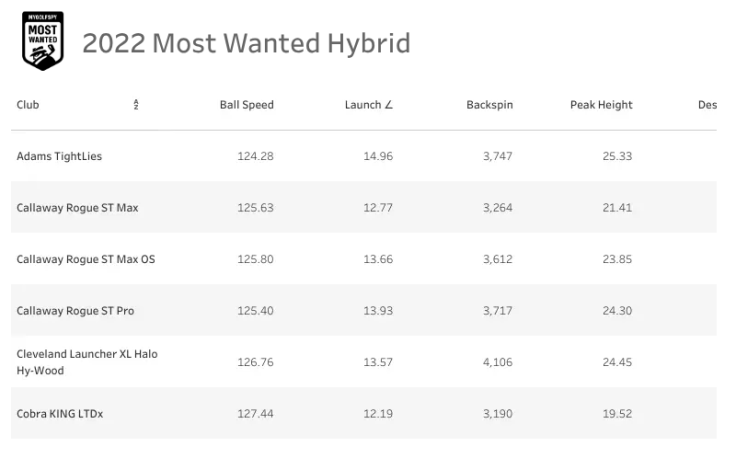This screenshot has height=454, width=736.
Task: Select the Callaway Rogue ST Max OS row
Action: click(364, 259)
